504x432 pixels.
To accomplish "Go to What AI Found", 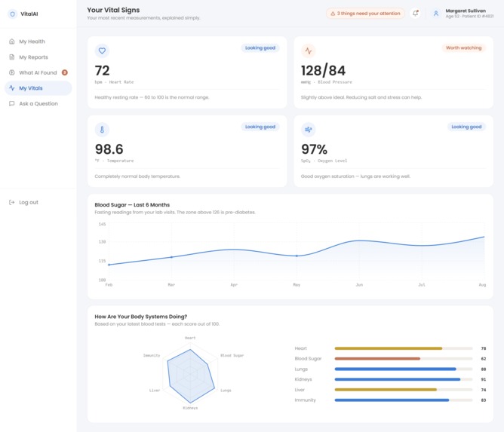I will pyautogui.click(x=38, y=72).
